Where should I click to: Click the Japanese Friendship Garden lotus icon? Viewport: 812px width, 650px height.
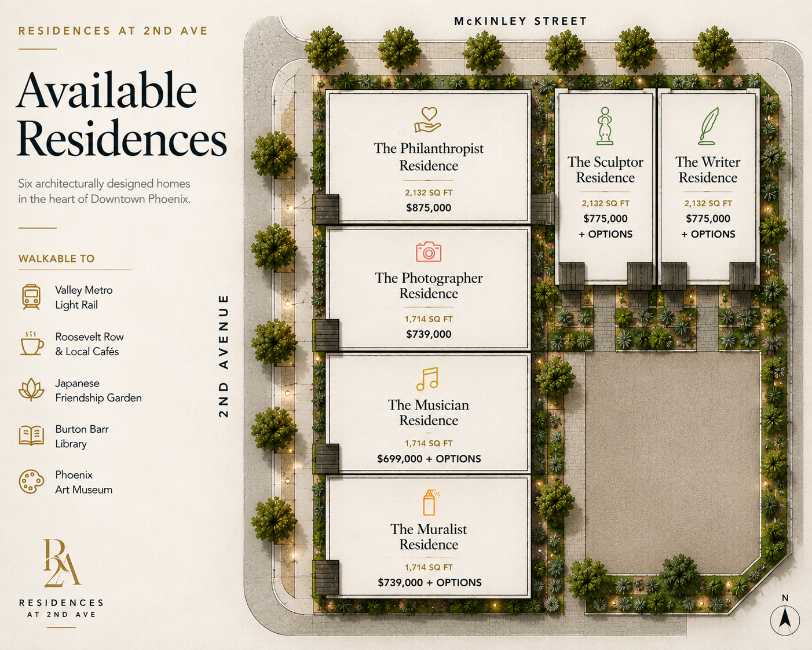[31, 390]
